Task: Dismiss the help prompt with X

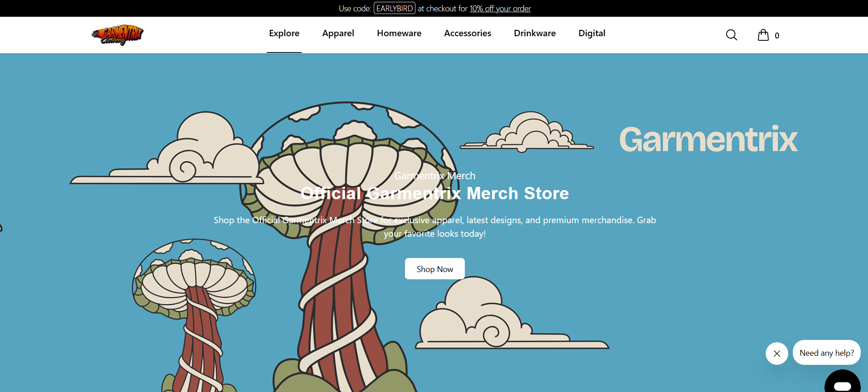Action: pyautogui.click(x=776, y=354)
